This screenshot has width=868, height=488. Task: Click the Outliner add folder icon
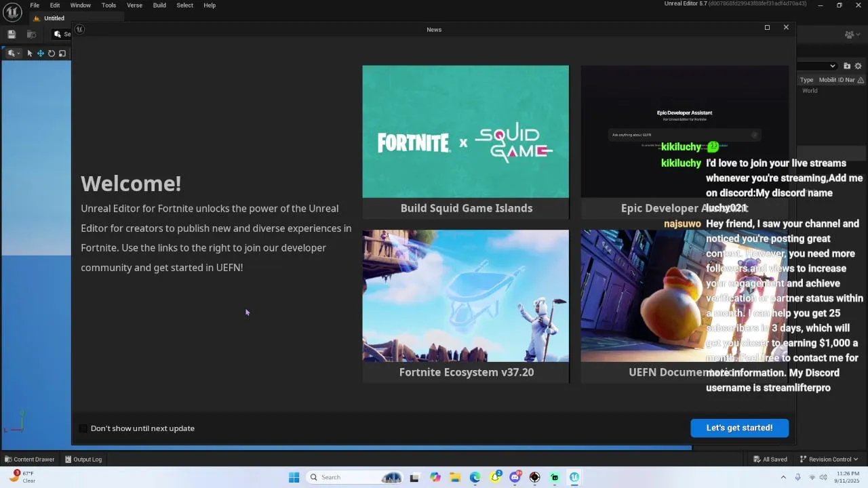tap(847, 66)
